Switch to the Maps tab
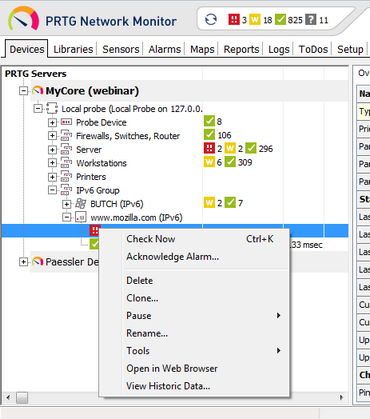 (x=202, y=49)
